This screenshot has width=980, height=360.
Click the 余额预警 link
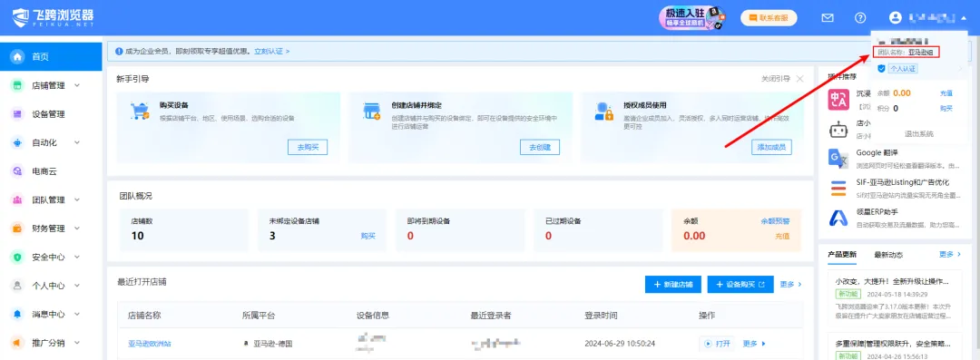coord(775,221)
